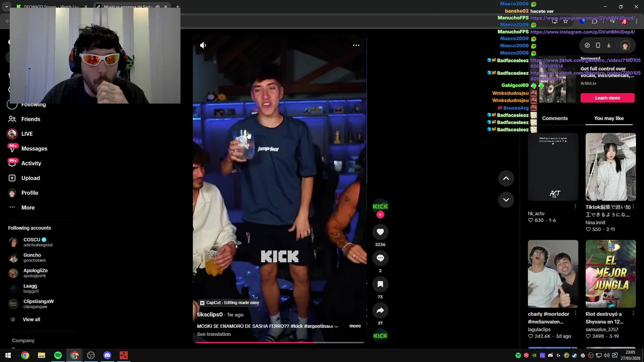Expand the list with View all
The width and height of the screenshot is (644, 362).
pyautogui.click(x=31, y=320)
